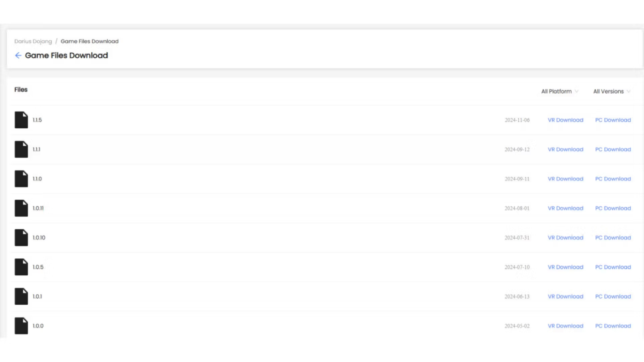Click the file icon for version 1.0.5
The width and height of the screenshot is (644, 362).
tap(21, 267)
